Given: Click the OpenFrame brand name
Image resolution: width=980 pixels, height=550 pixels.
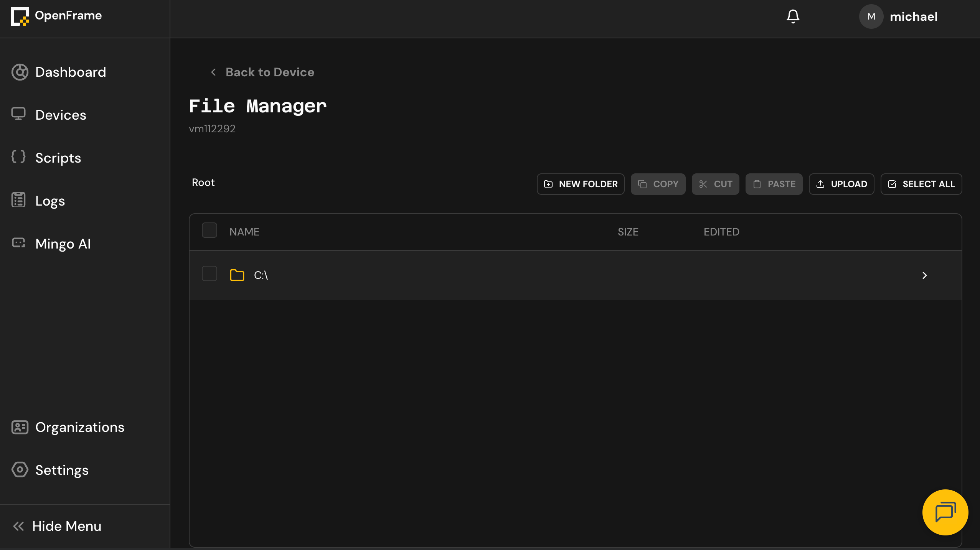Looking at the screenshot, I should (x=68, y=15).
